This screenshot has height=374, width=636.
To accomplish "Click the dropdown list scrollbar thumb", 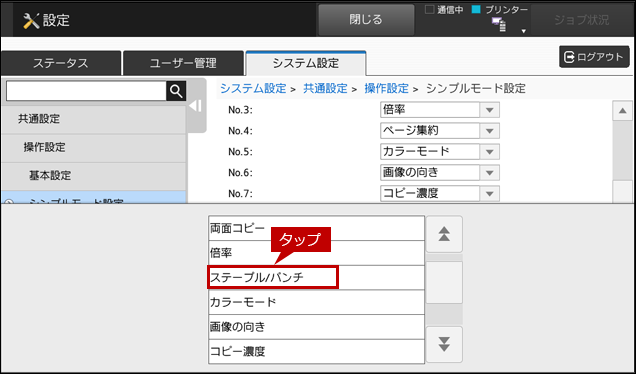I will click(x=444, y=282).
